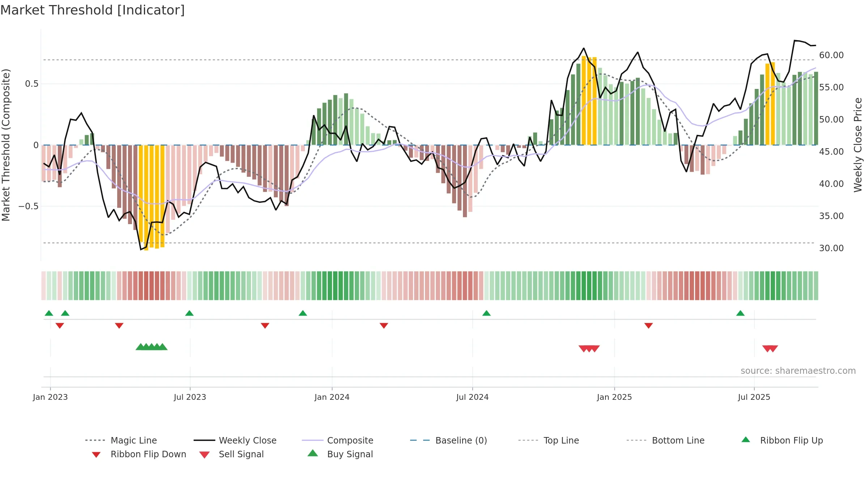868x488 pixels.
Task: Click the 40.00 price tick label
Action: coord(831,184)
